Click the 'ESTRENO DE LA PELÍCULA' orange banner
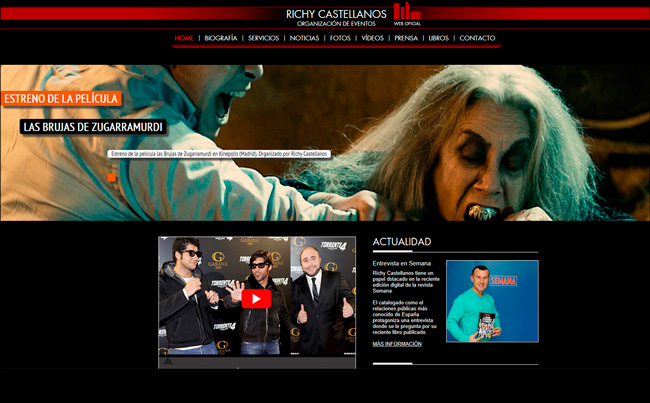The width and height of the screenshot is (650, 403). click(61, 99)
